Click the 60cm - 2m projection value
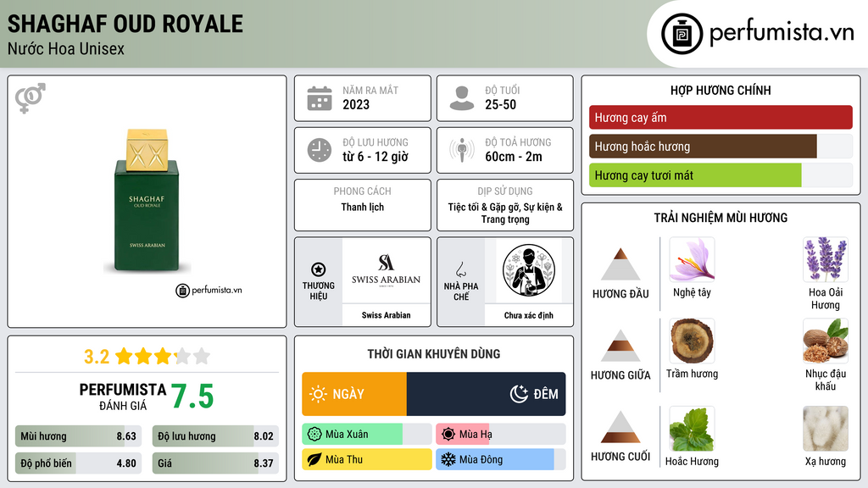The width and height of the screenshot is (868, 488). coord(514,157)
